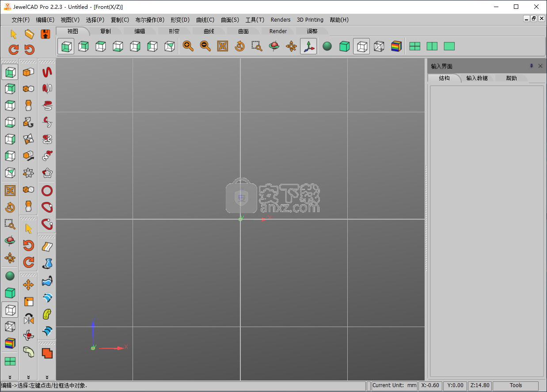Choose the red S-shaped free curve tool
This screenshot has height=392, width=547.
click(x=47, y=72)
